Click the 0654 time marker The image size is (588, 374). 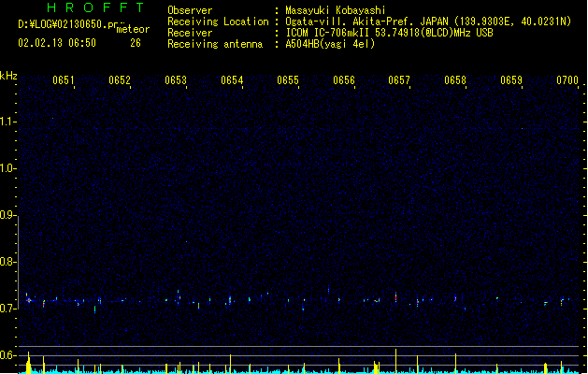coord(232,80)
